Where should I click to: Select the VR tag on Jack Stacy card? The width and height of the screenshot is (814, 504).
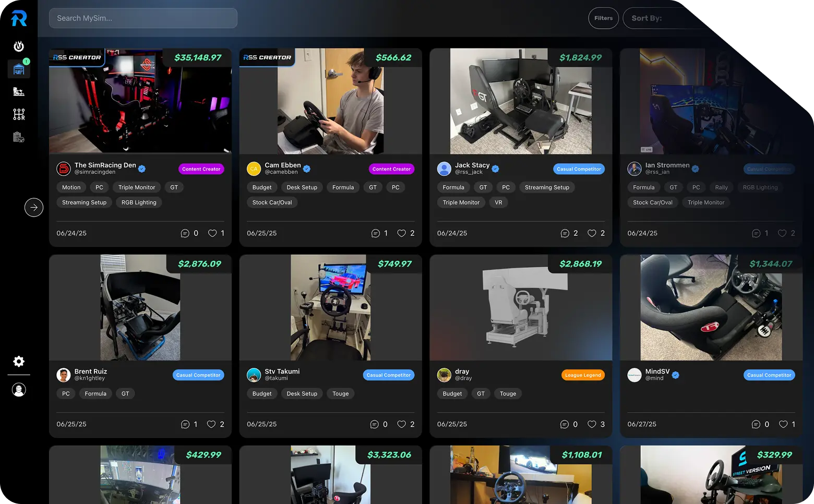tap(498, 202)
